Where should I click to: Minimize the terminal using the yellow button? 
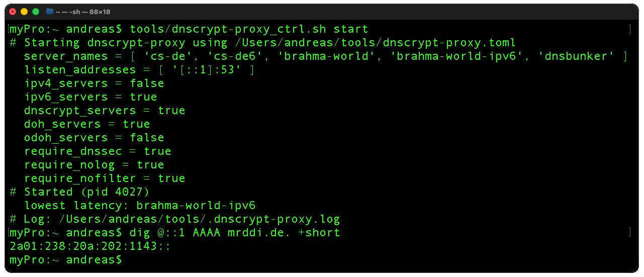click(24, 11)
